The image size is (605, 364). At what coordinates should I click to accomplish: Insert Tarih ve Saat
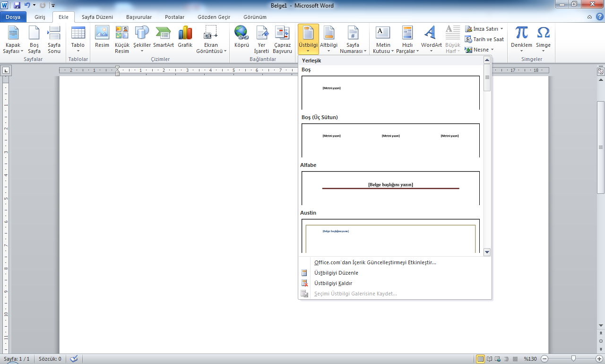tap(484, 39)
